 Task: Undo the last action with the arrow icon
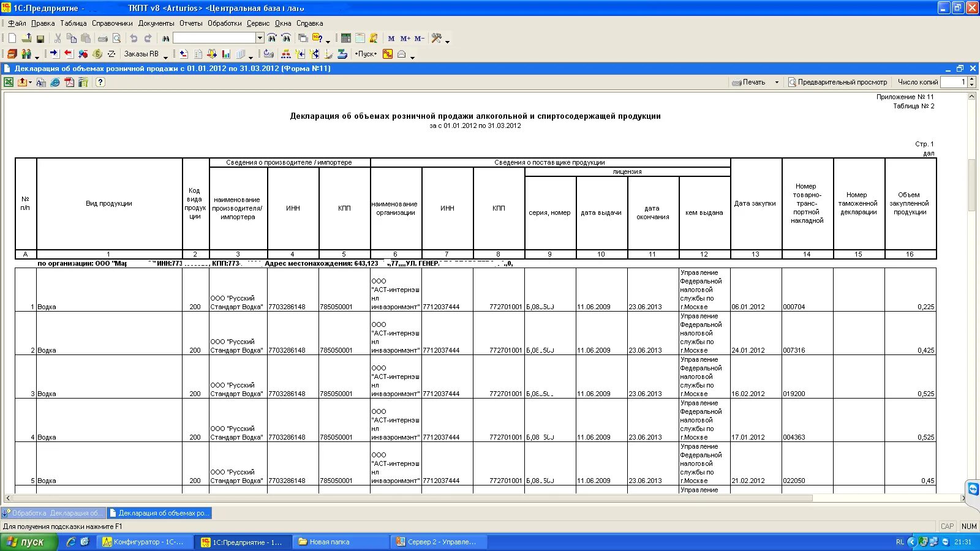click(134, 39)
